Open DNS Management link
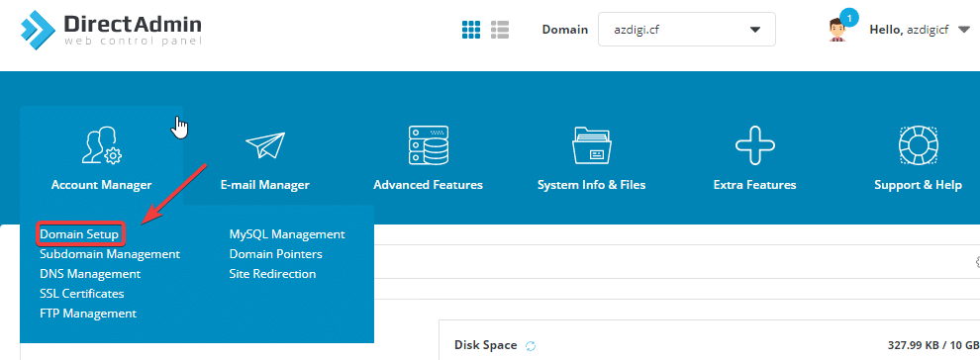 click(x=90, y=274)
